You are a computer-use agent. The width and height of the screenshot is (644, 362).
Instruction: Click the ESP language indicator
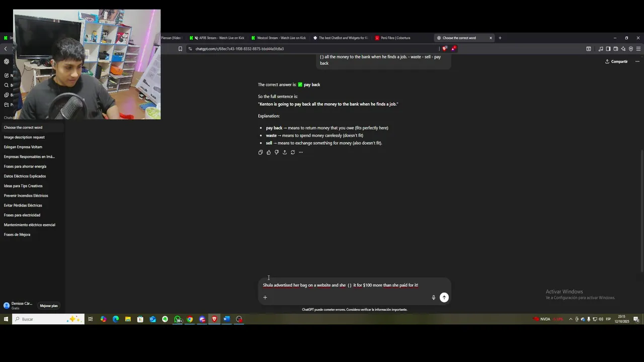coord(608,319)
